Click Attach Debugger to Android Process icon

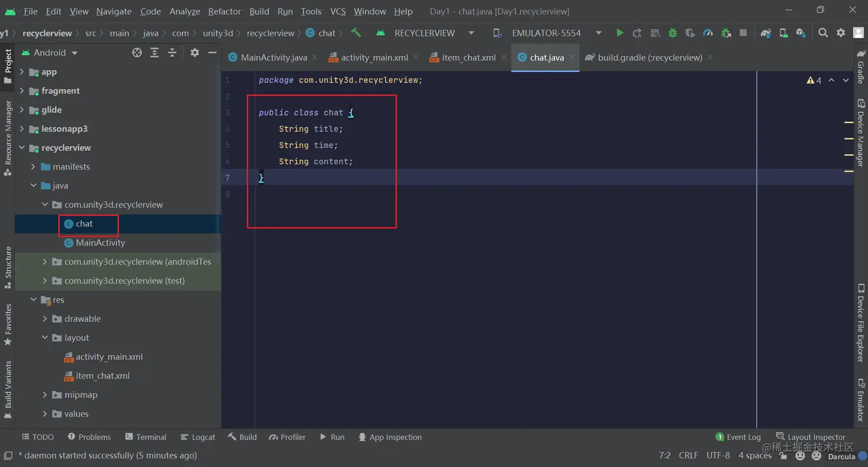[726, 33]
